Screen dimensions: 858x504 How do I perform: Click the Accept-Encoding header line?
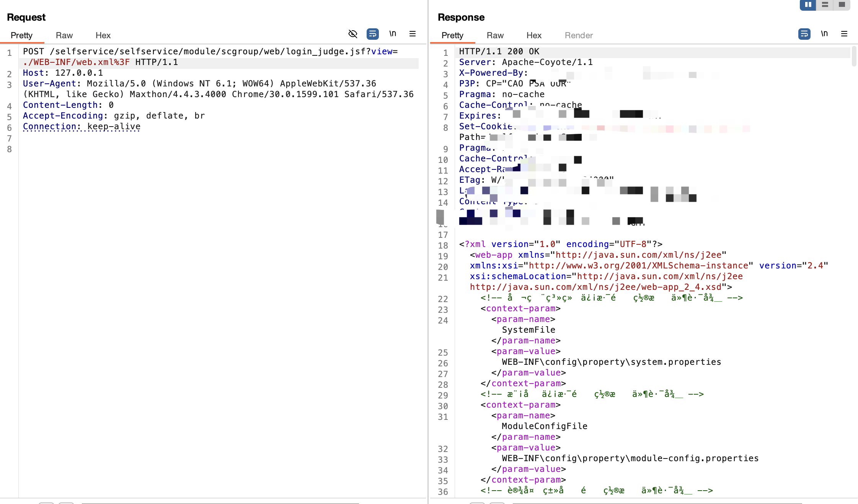(114, 115)
